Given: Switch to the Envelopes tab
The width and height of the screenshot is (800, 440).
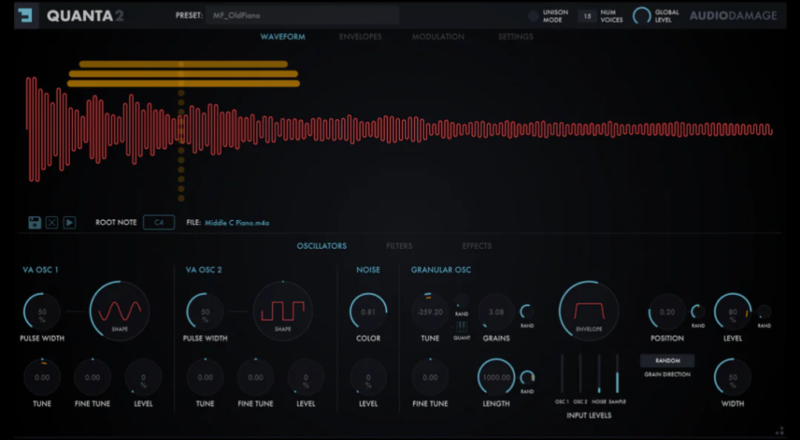Looking at the screenshot, I should point(359,37).
